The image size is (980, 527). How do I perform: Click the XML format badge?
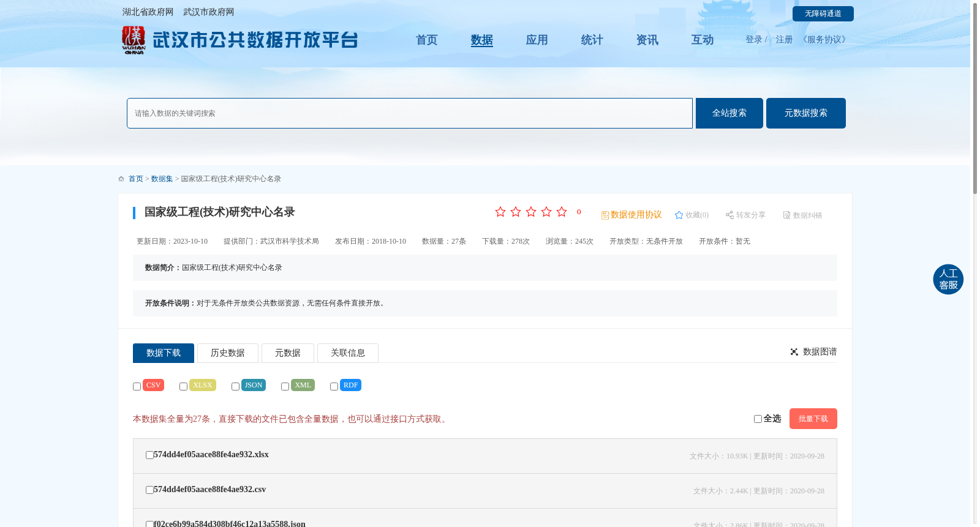(x=303, y=385)
